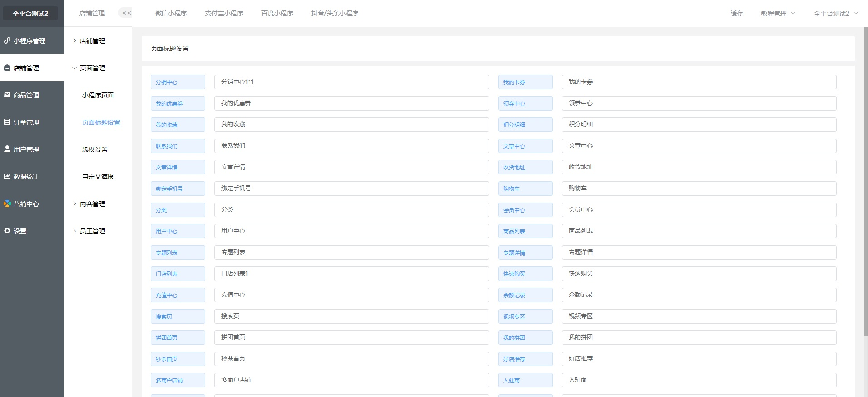Click the 专题列表 title input field
This screenshot has width=868, height=397.
click(352, 252)
